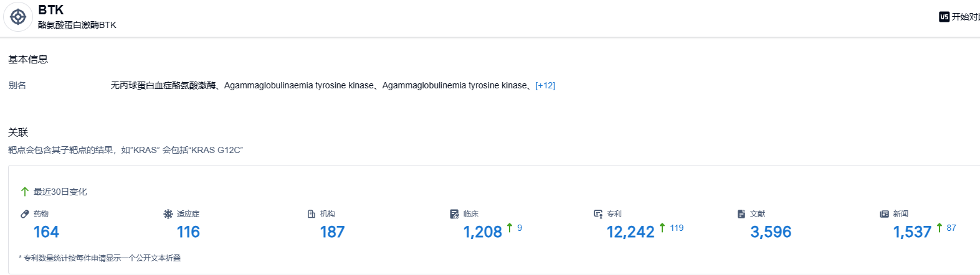Click the news newspaper icon

click(x=884, y=214)
